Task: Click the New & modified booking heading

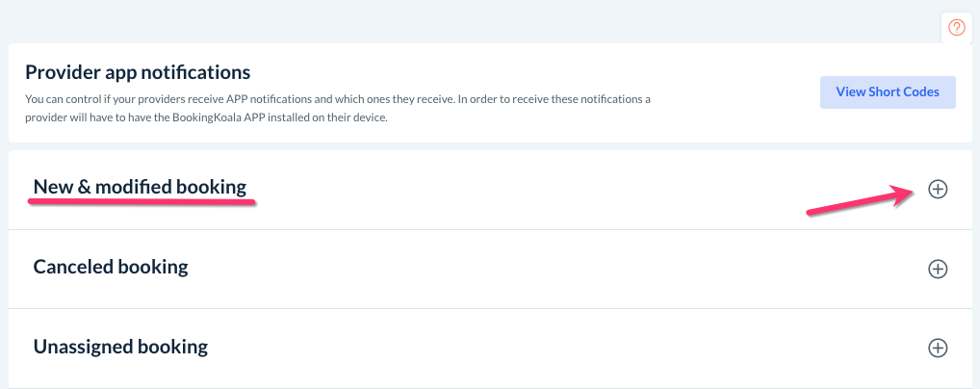Action: [140, 187]
